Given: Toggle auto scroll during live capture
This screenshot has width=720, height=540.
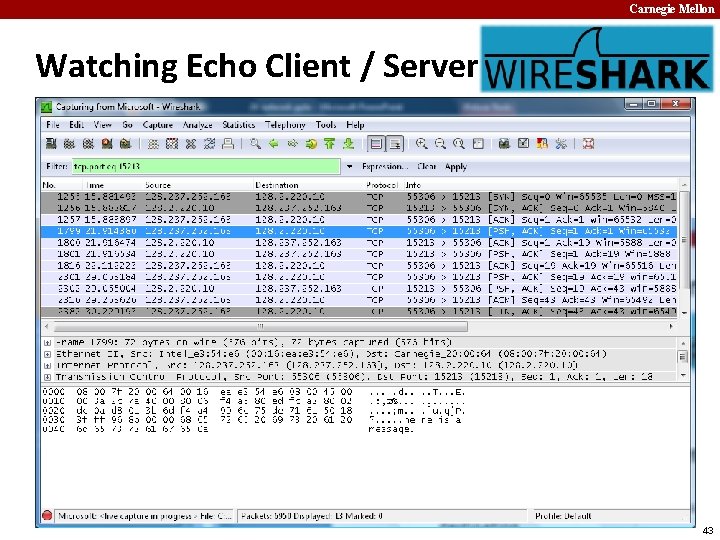Looking at the screenshot, I should (395, 144).
